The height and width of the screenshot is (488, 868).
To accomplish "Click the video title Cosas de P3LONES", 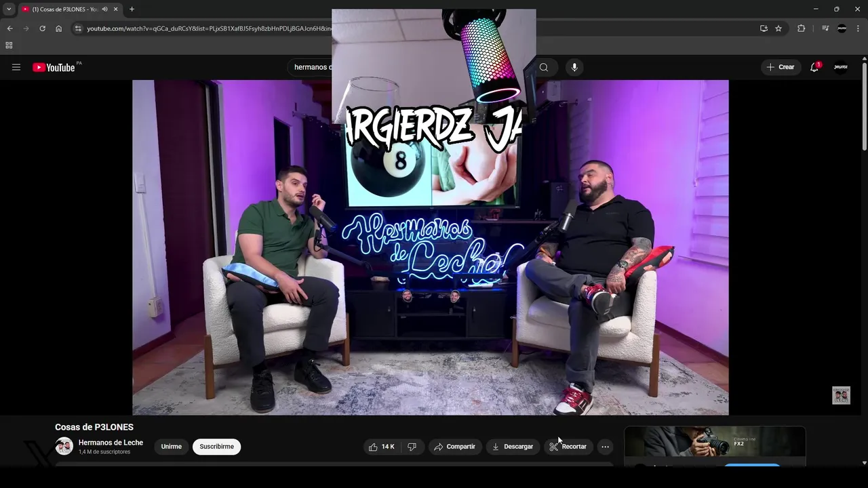I will (94, 427).
